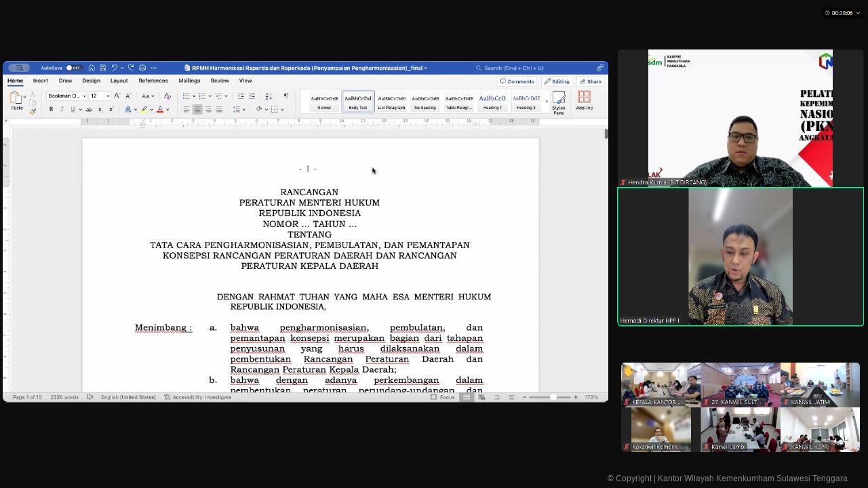Switch to the References tab

(153, 81)
